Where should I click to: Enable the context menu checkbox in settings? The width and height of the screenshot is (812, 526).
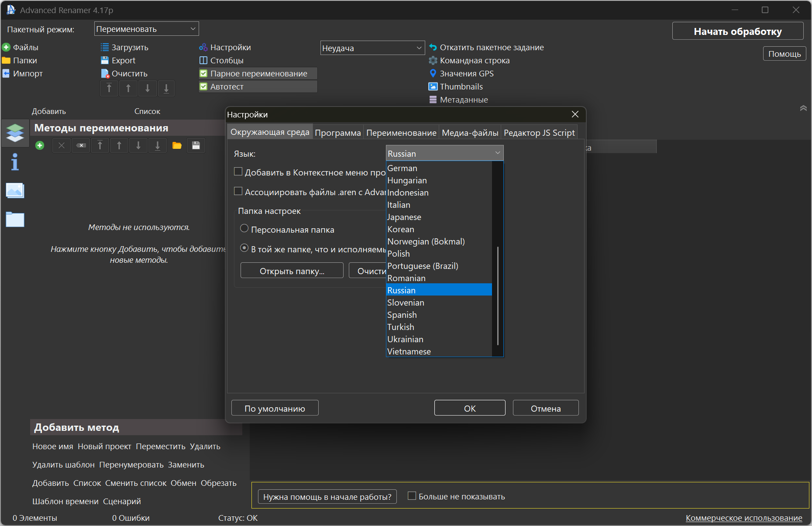(x=238, y=172)
